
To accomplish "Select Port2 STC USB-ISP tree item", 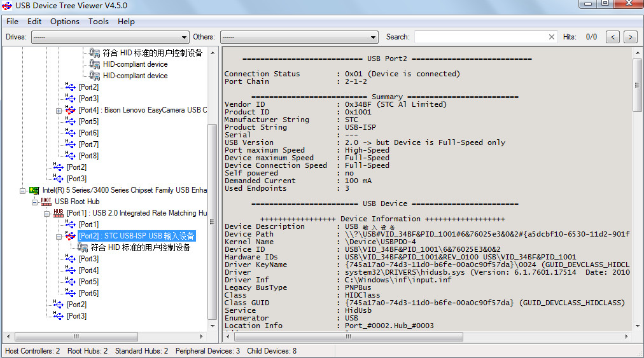I will (x=136, y=236).
